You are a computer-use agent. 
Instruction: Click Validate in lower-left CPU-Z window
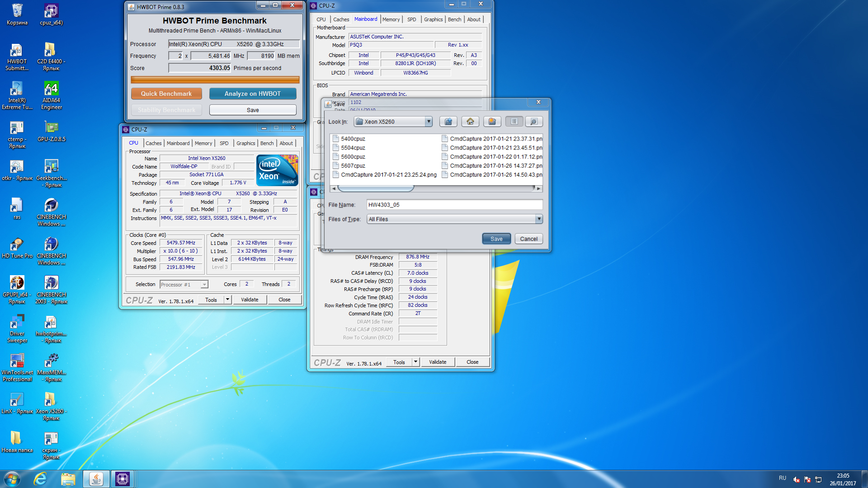(250, 300)
